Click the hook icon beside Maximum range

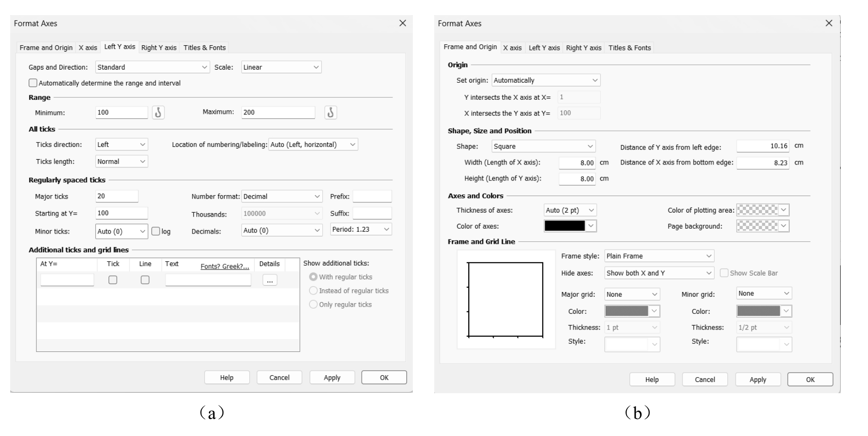(331, 113)
